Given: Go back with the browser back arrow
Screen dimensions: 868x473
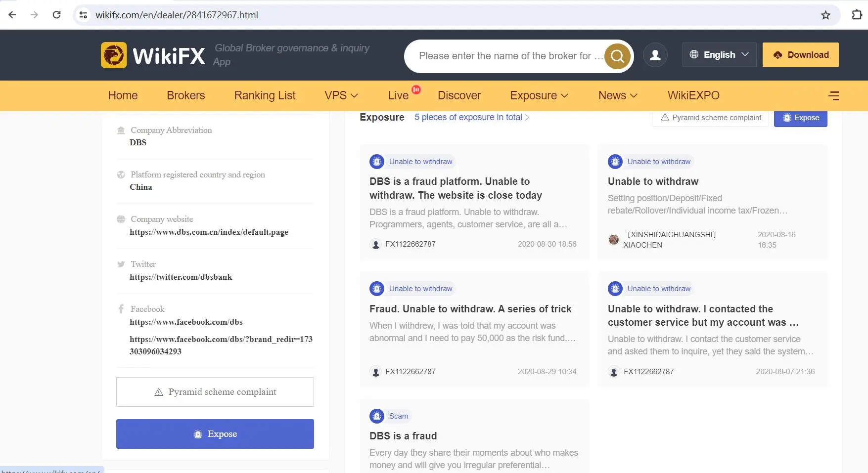Looking at the screenshot, I should pyautogui.click(x=12, y=15).
